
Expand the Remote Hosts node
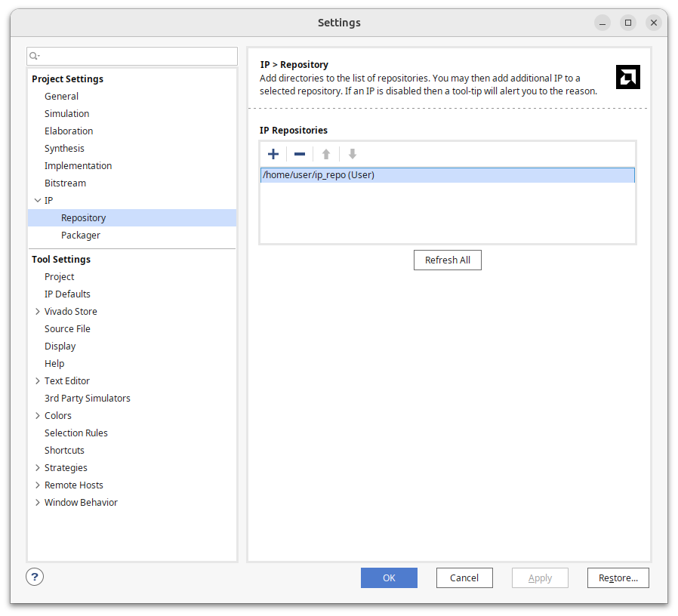38,485
